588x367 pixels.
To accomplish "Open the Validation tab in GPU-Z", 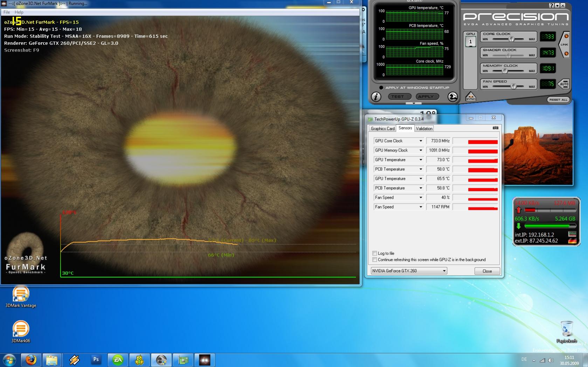I will [424, 129].
